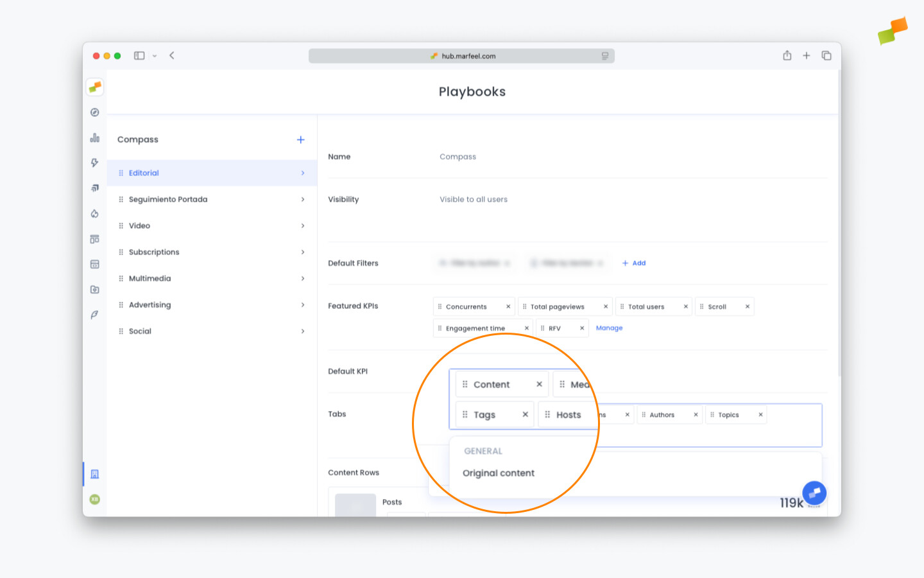Click the highlighted workspace icon near sidebar bottom
The width and height of the screenshot is (924, 578).
94,473
